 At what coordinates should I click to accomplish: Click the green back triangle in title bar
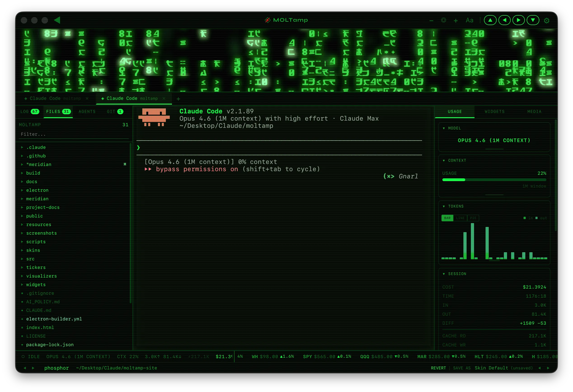tap(57, 20)
